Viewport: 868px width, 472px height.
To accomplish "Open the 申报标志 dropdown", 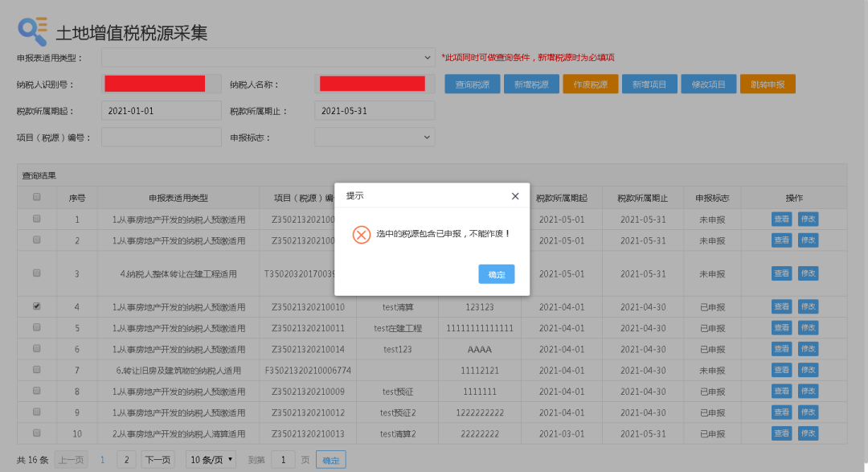I will point(374,137).
